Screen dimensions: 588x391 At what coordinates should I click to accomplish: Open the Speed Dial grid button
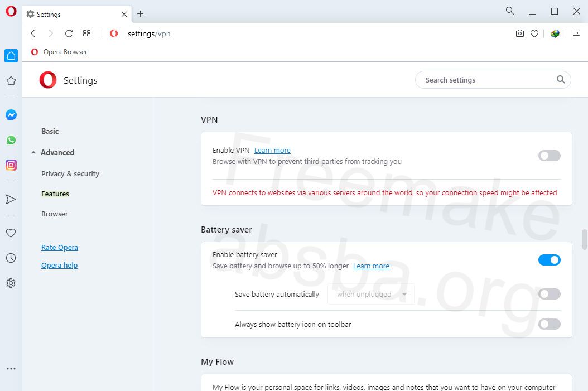[x=86, y=33]
